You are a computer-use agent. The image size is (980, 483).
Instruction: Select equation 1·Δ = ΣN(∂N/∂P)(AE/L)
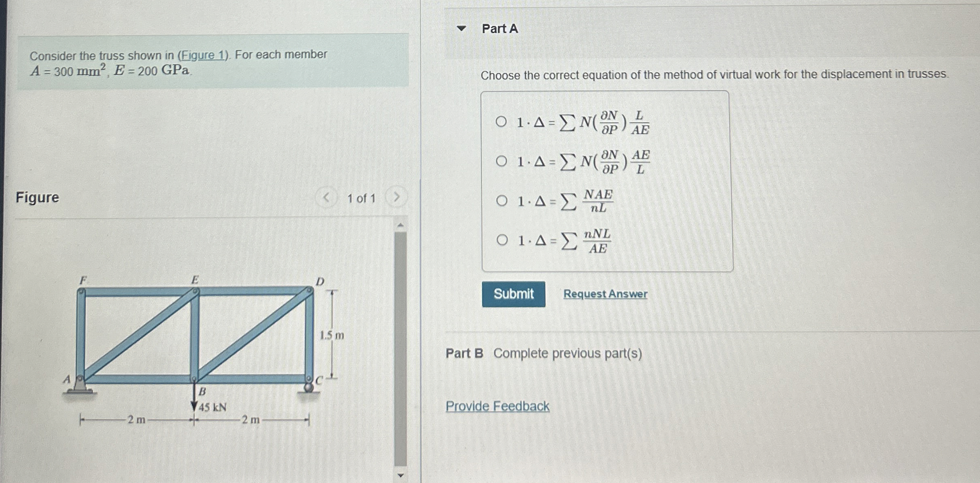pyautogui.click(x=501, y=161)
